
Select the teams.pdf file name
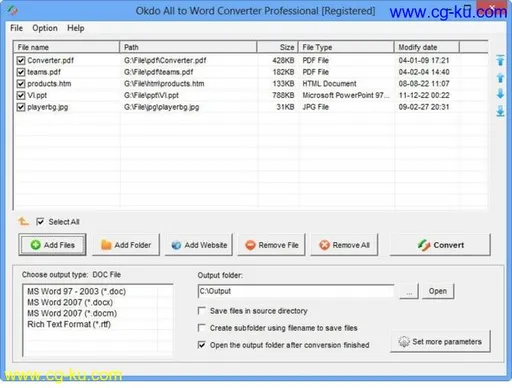click(44, 72)
